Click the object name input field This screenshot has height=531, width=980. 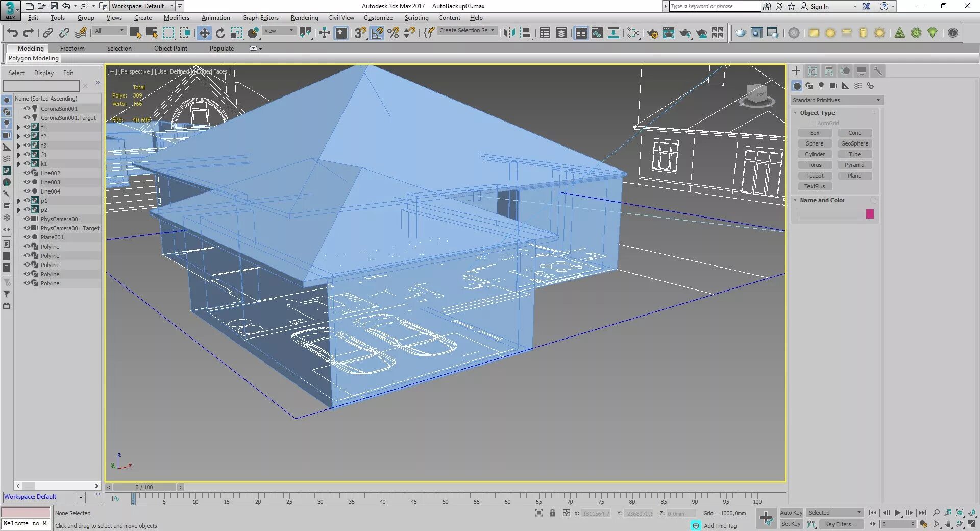(829, 214)
